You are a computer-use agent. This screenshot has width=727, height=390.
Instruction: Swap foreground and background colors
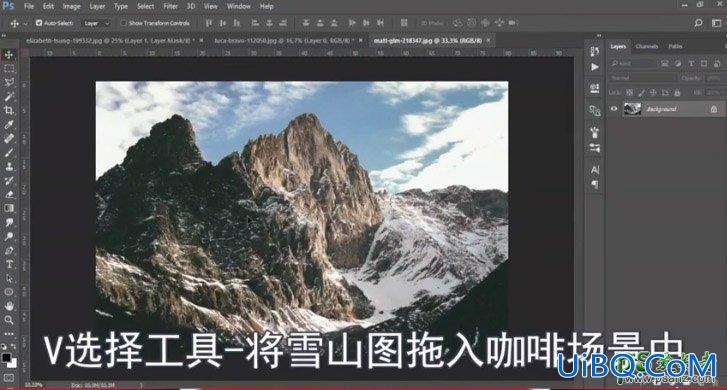coord(13,347)
